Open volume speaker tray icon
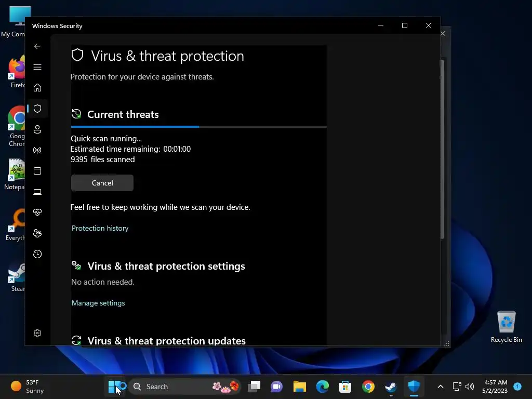532x399 pixels. [x=470, y=387]
